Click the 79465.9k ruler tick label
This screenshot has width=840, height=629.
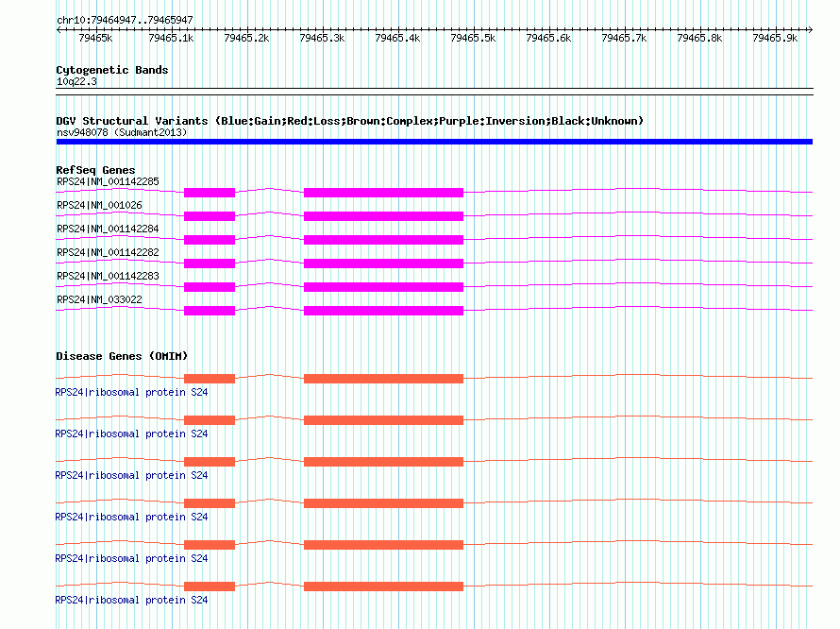[x=775, y=38]
